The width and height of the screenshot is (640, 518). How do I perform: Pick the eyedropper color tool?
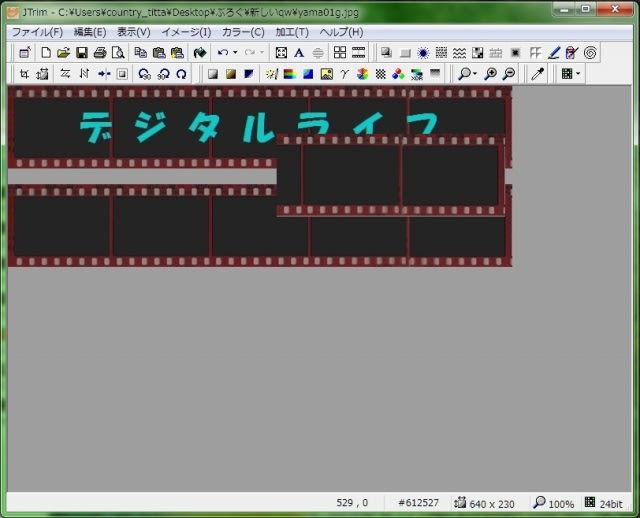coord(537,74)
